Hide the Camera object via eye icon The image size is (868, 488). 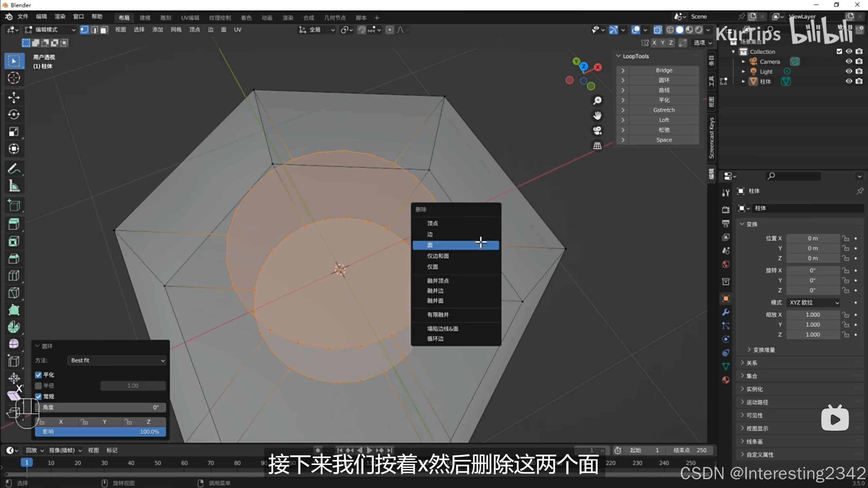point(849,61)
